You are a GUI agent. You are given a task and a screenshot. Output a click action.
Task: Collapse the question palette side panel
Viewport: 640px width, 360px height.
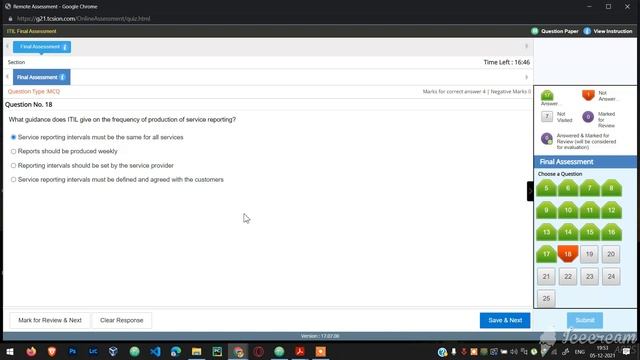(530, 191)
